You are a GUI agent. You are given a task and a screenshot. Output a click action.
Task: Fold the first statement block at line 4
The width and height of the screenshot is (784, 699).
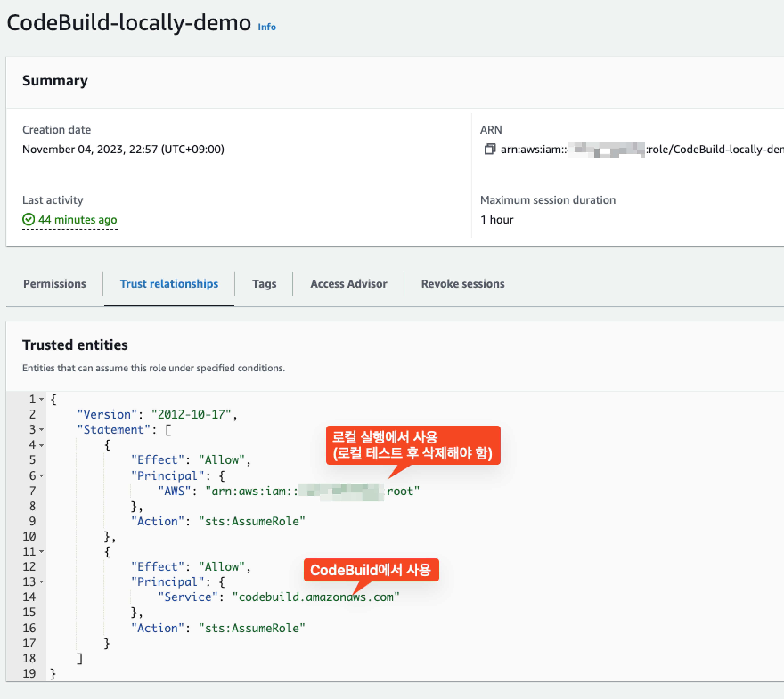41,445
